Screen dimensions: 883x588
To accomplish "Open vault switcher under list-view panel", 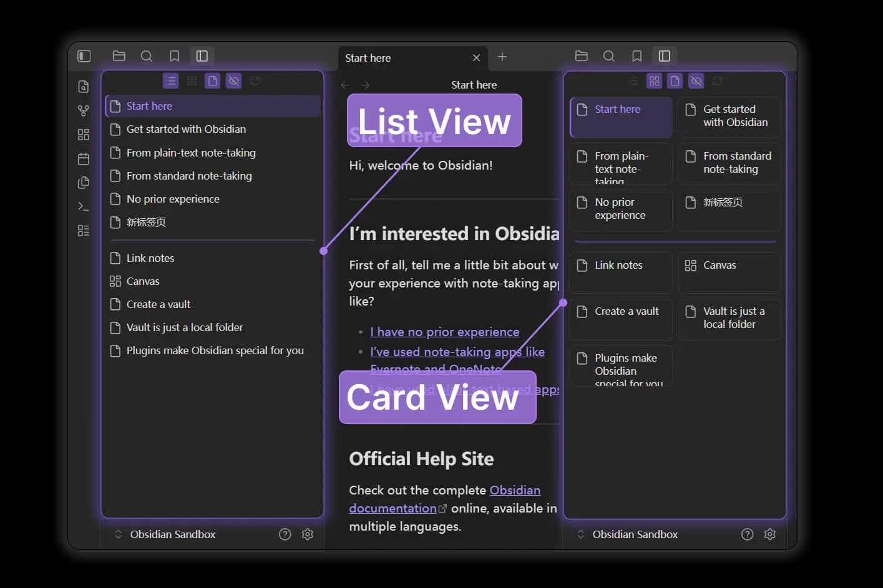I will pyautogui.click(x=165, y=534).
